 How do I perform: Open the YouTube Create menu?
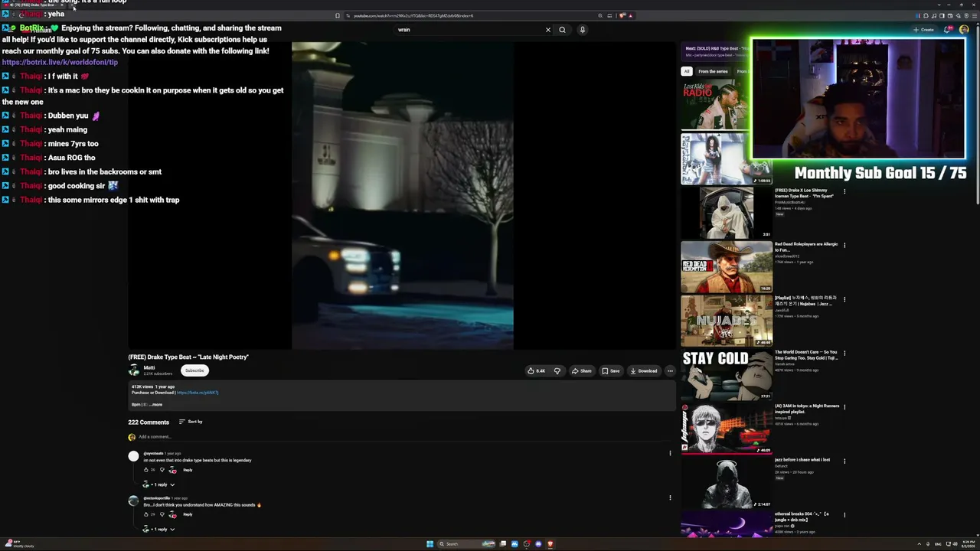click(923, 30)
